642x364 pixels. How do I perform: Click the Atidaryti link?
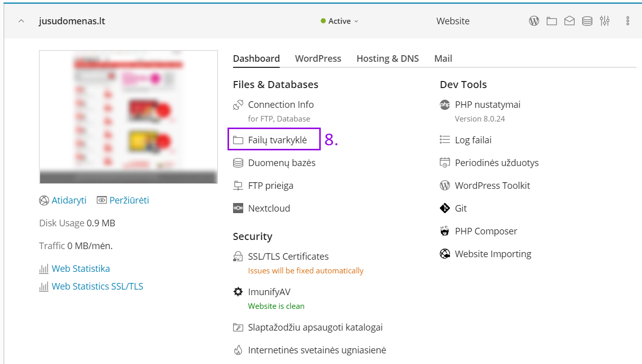[69, 200]
